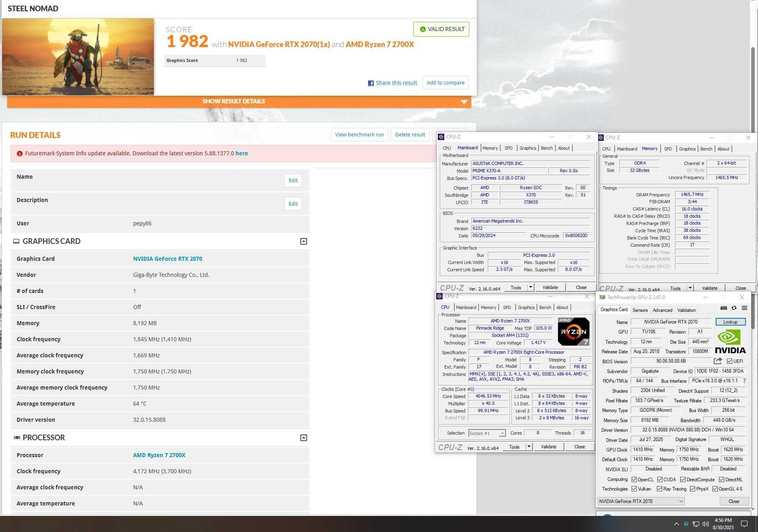
Task: Switch to Advanced tab in GPU-Z
Action: click(663, 310)
